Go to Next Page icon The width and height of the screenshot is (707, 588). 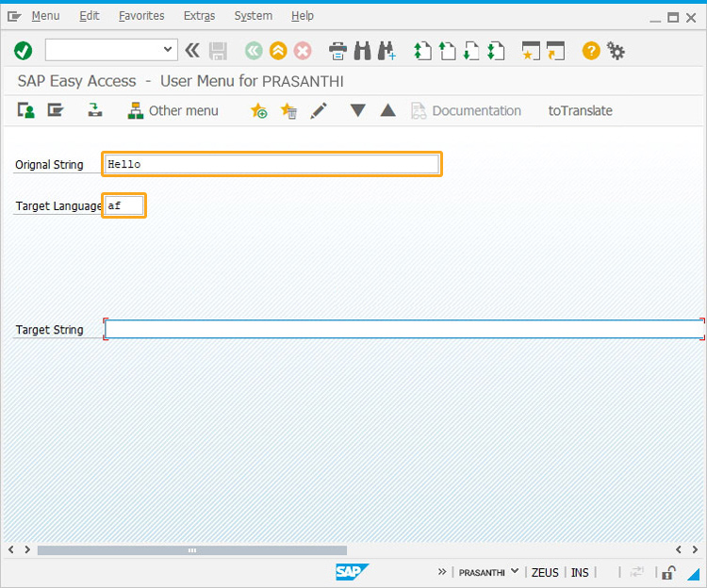click(471, 51)
